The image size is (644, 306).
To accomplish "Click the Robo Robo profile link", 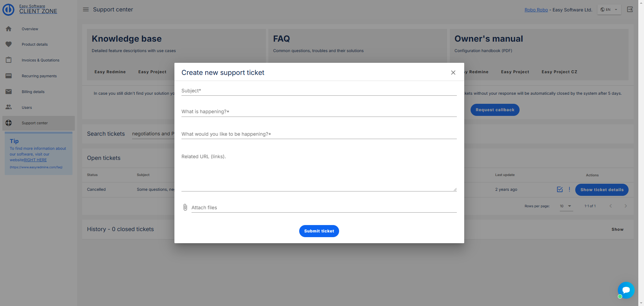I will tap(536, 10).
